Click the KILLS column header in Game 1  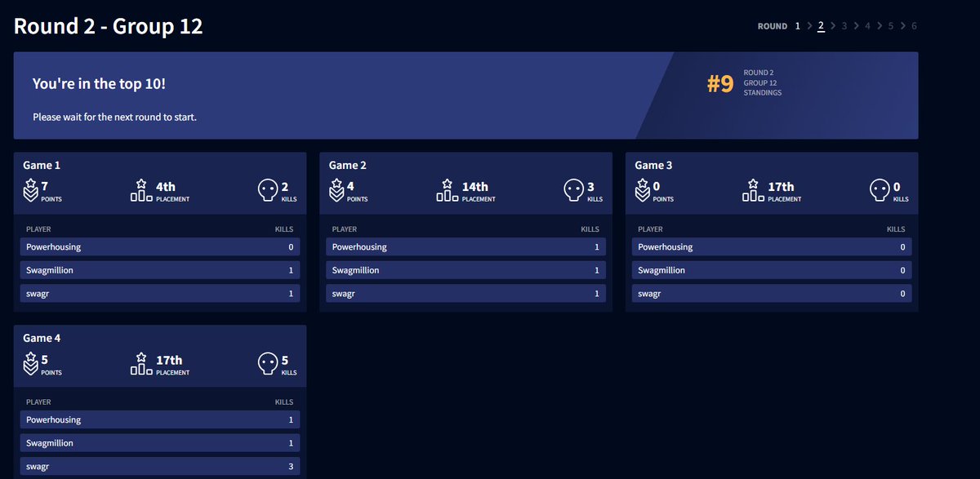point(284,229)
